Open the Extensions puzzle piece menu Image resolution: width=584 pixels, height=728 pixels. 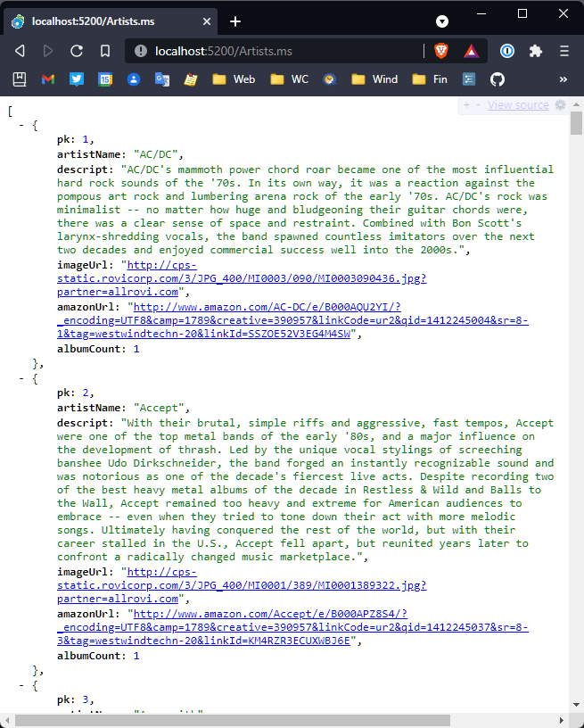click(535, 51)
